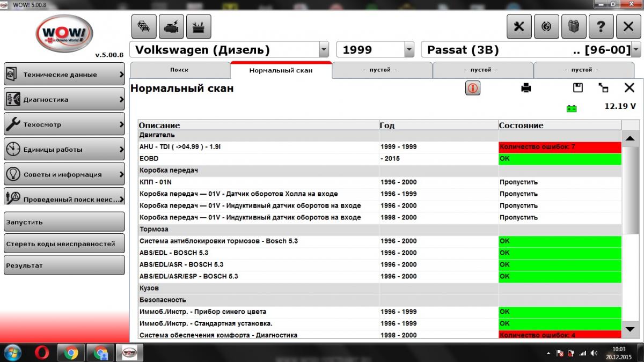Expand the Единицы работы menu
The image size is (644, 362).
pos(64,149)
